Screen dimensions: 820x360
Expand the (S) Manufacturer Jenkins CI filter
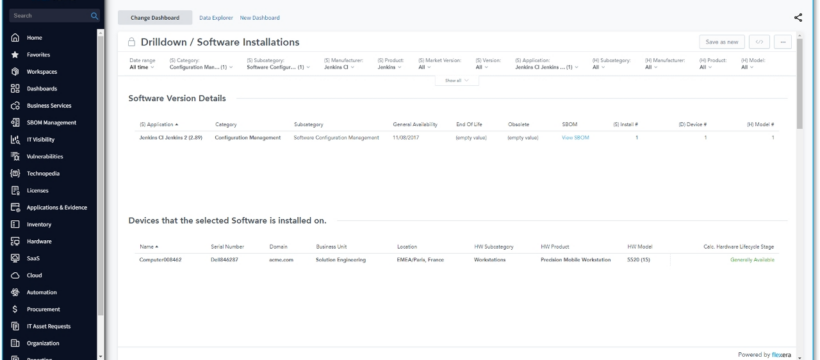coord(343,64)
